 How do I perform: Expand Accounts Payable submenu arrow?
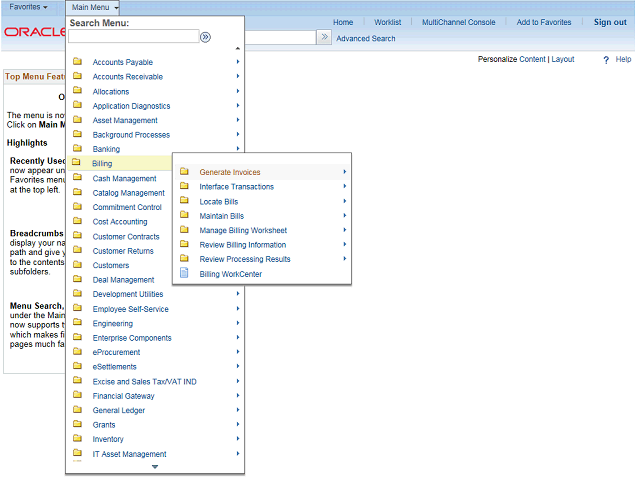point(238,62)
